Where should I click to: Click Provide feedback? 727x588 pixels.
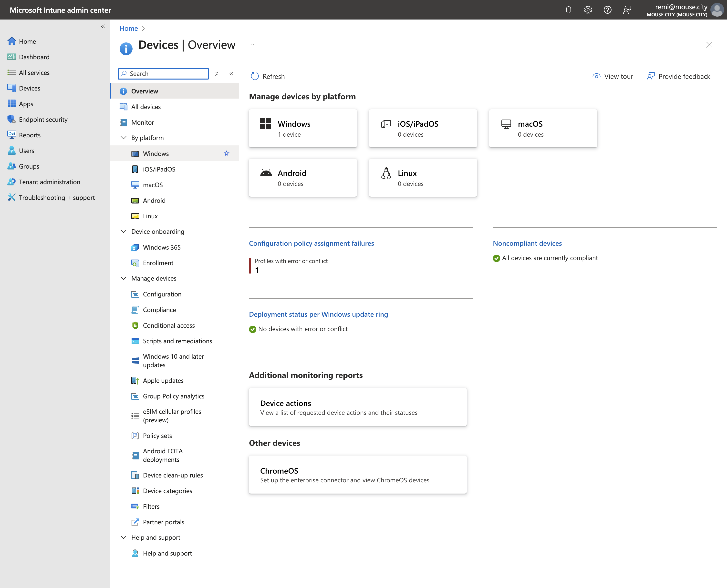click(x=678, y=77)
